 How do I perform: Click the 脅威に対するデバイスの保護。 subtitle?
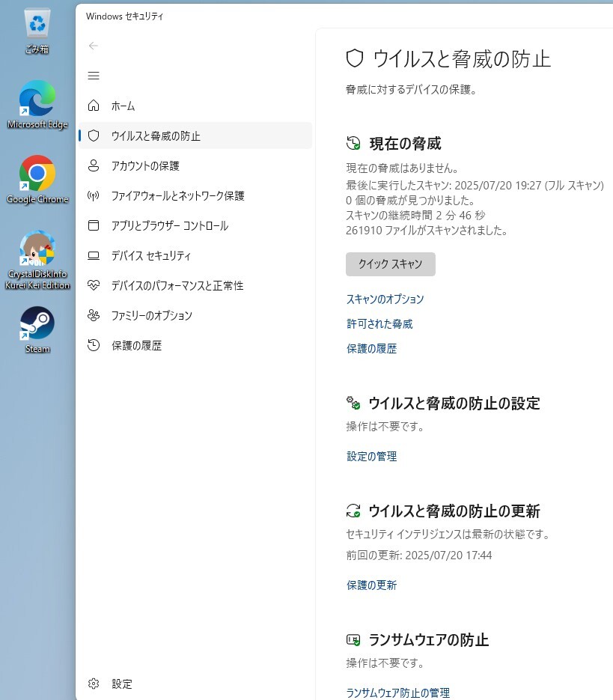point(412,90)
